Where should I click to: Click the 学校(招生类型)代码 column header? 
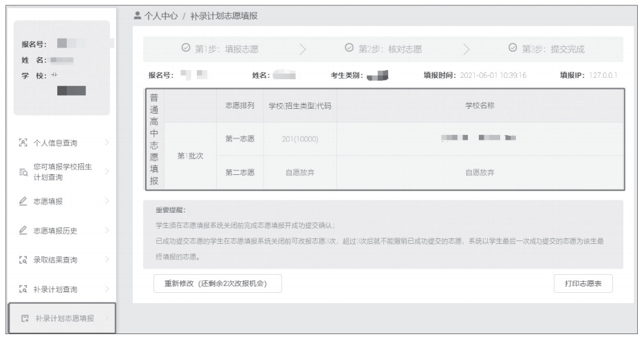point(300,105)
